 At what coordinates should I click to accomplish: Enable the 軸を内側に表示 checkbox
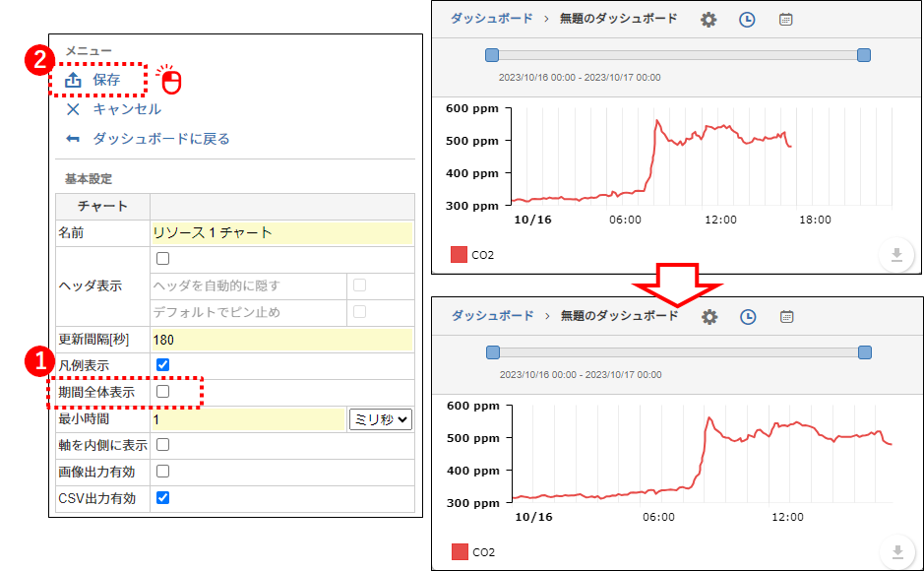163,444
